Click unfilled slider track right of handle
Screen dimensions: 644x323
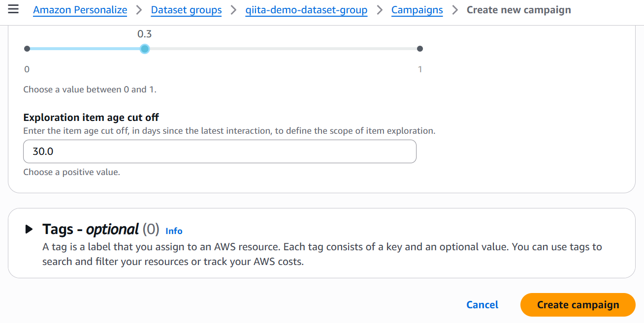coord(281,49)
